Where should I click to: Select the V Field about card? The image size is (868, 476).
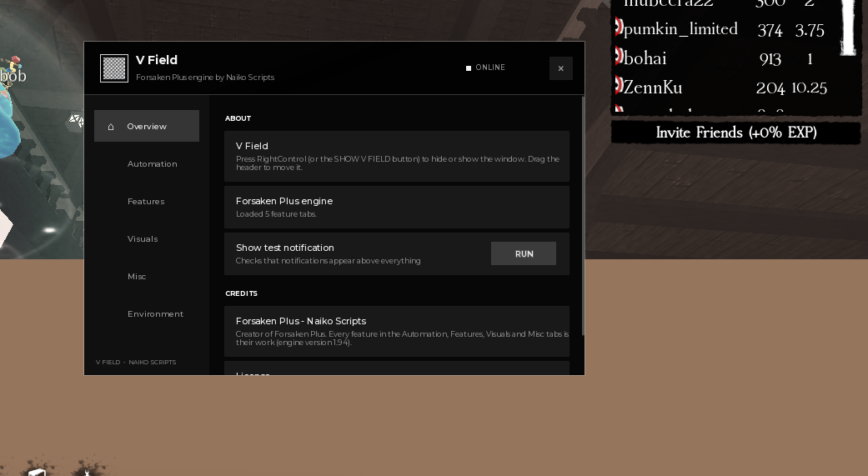click(397, 156)
